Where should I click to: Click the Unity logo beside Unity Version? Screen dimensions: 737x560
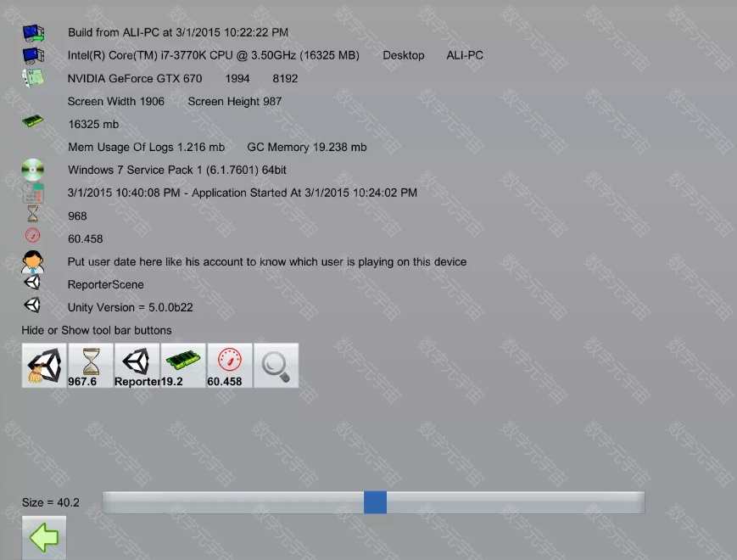pyautogui.click(x=32, y=305)
